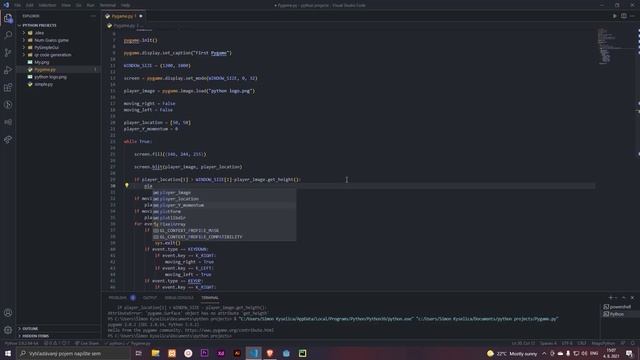Open Explorer more actions ellipsis
Screen dimensions: 640x360
coord(93,16)
